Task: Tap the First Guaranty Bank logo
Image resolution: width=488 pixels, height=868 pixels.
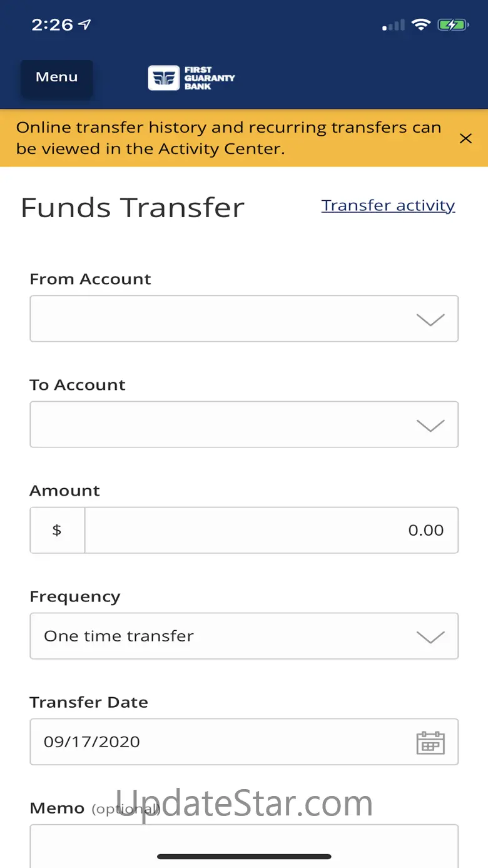Action: [x=191, y=78]
